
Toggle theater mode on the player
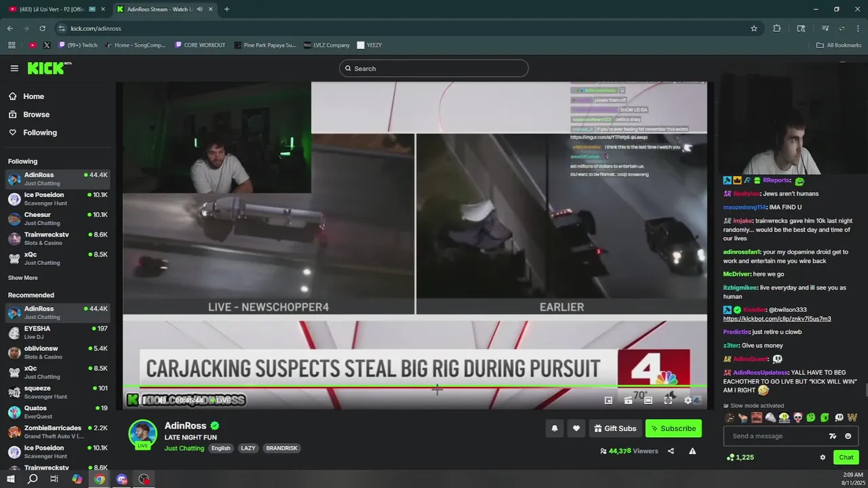pyautogui.click(x=648, y=401)
